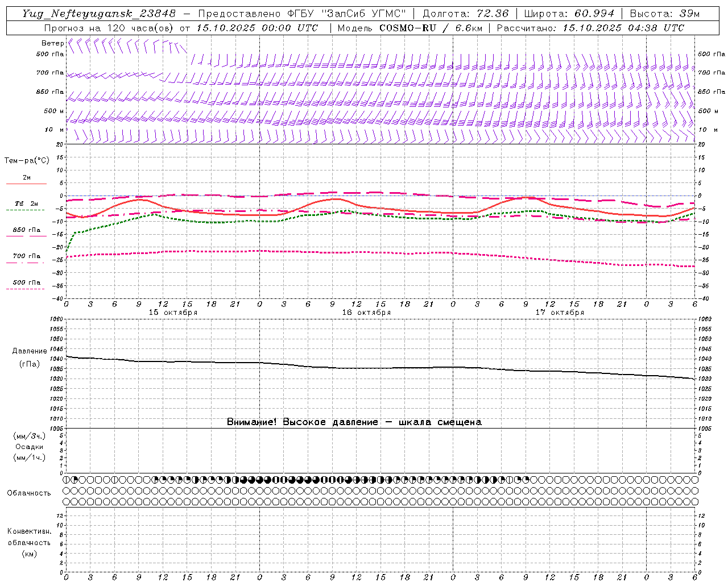Click the '(км)' unit label under convective cloudiness

(x=30, y=554)
